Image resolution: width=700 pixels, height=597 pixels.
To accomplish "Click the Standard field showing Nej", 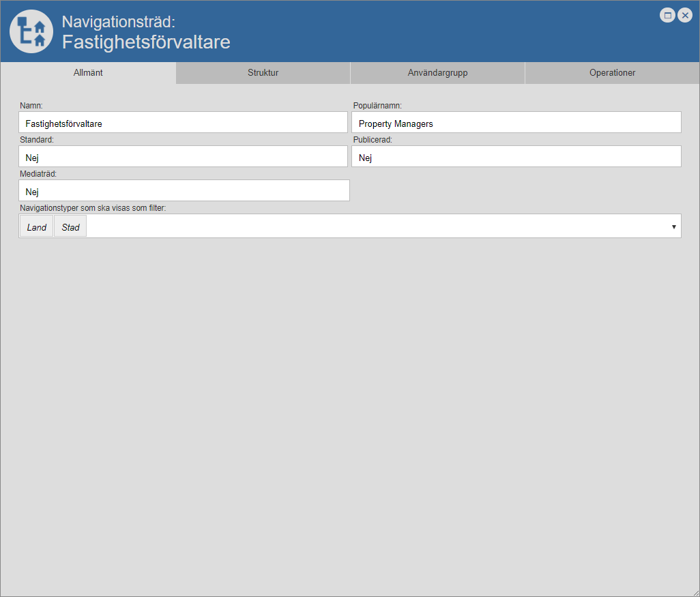I will point(183,157).
